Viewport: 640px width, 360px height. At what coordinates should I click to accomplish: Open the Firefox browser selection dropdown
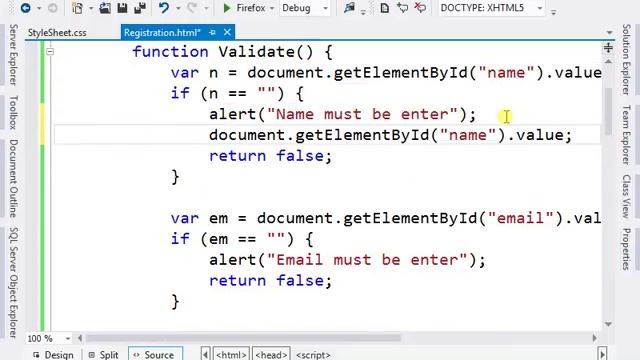[272, 8]
